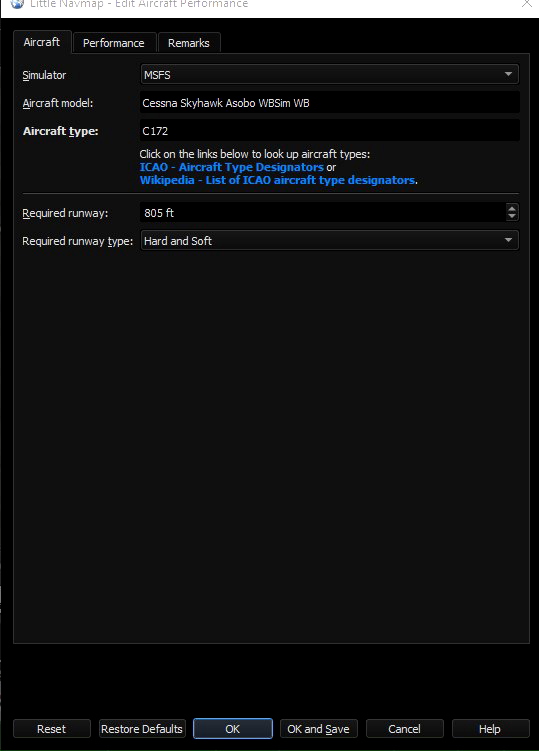This screenshot has width=539, height=751.
Task: Open the Remarks tab
Action: (x=189, y=43)
